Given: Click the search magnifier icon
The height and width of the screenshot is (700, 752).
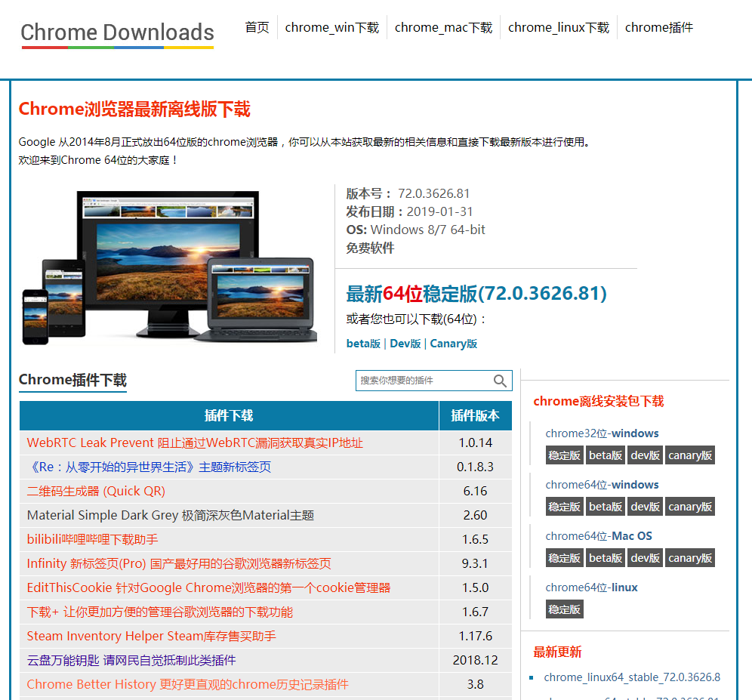Looking at the screenshot, I should click(500, 381).
